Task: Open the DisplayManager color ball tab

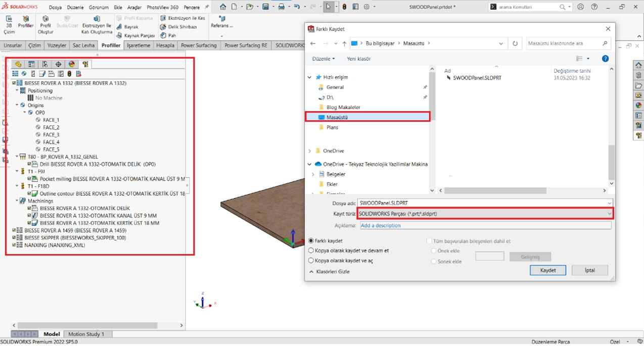Action: pos(72,64)
